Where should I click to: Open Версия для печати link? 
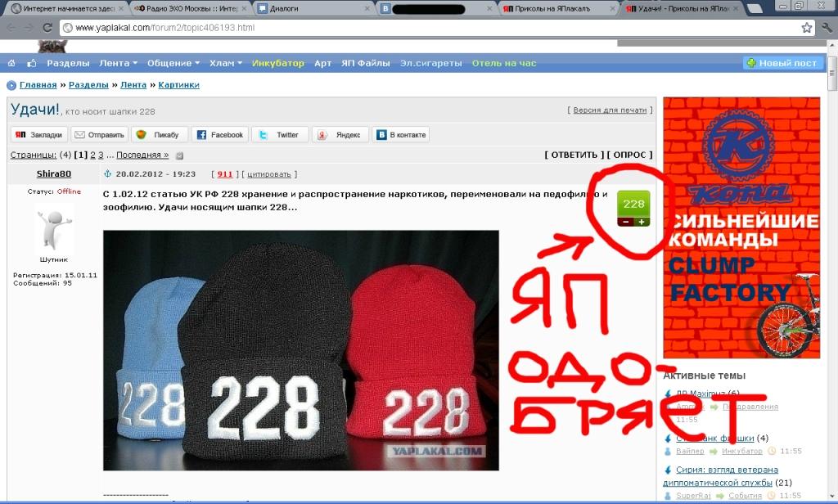pos(610,110)
